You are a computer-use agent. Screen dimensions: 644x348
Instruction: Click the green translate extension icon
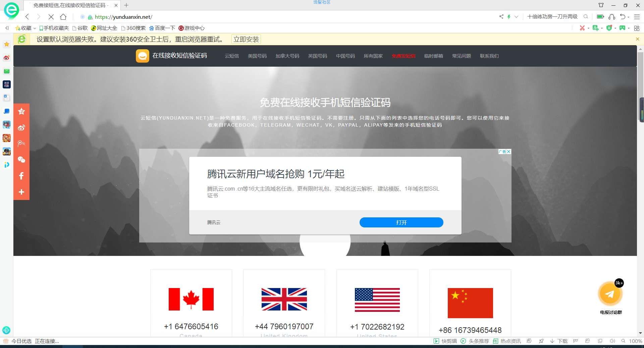pos(595,28)
